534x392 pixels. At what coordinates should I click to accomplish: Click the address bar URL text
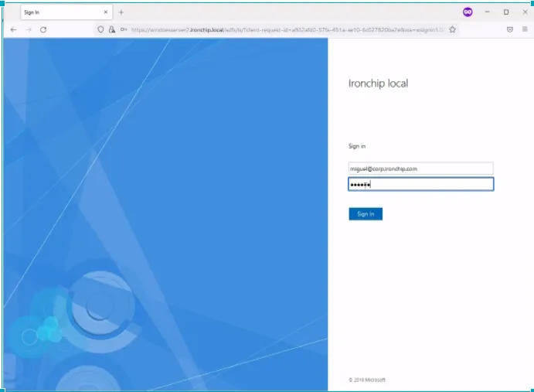pos(287,30)
